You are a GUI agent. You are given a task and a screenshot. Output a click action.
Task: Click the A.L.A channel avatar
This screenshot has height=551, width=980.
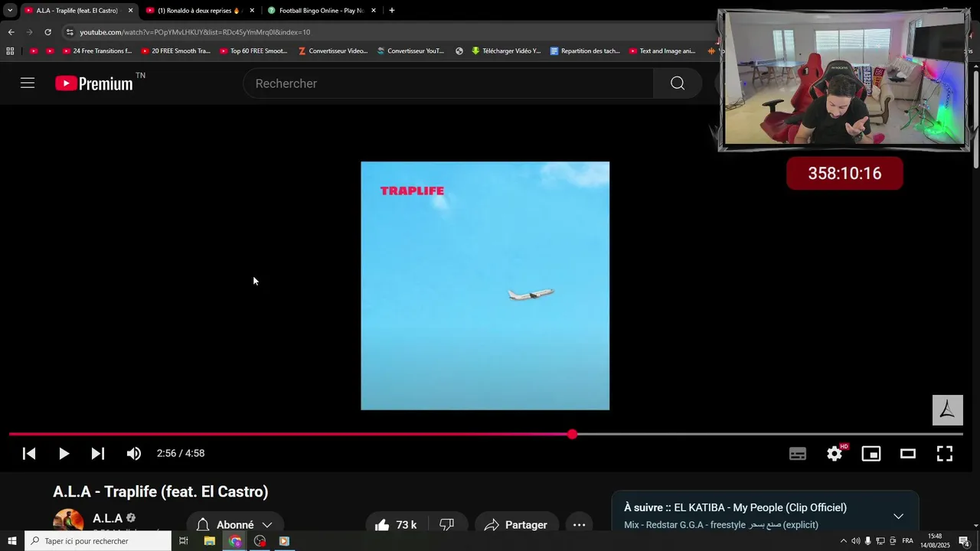click(68, 522)
